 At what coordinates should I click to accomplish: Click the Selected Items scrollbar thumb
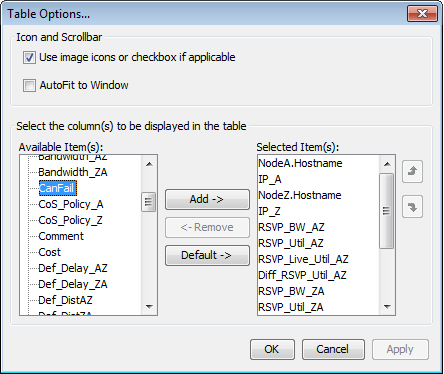pos(387,211)
